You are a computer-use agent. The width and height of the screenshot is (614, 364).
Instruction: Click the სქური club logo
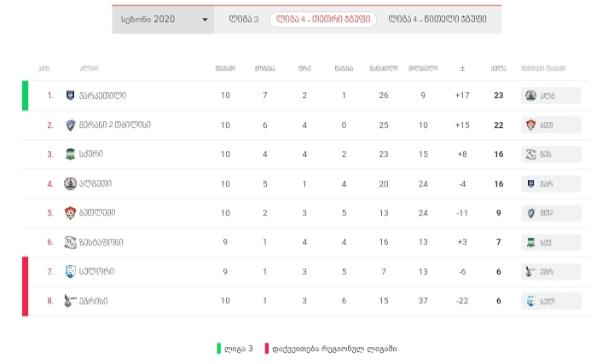[x=70, y=154]
